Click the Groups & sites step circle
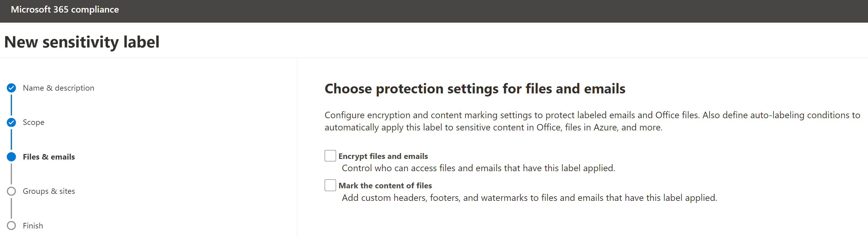This screenshot has height=237, width=868. (x=11, y=191)
